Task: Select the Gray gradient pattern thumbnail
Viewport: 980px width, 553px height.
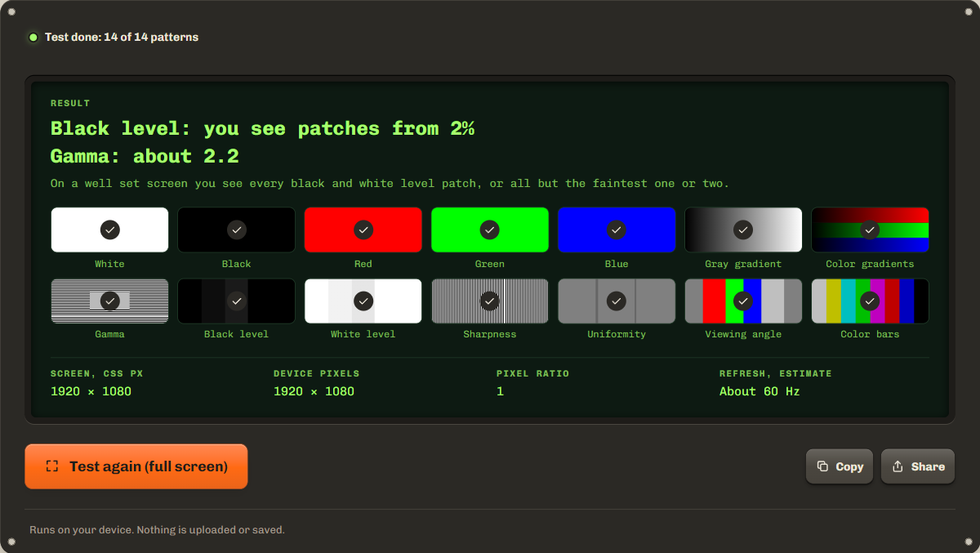Action: [743, 230]
